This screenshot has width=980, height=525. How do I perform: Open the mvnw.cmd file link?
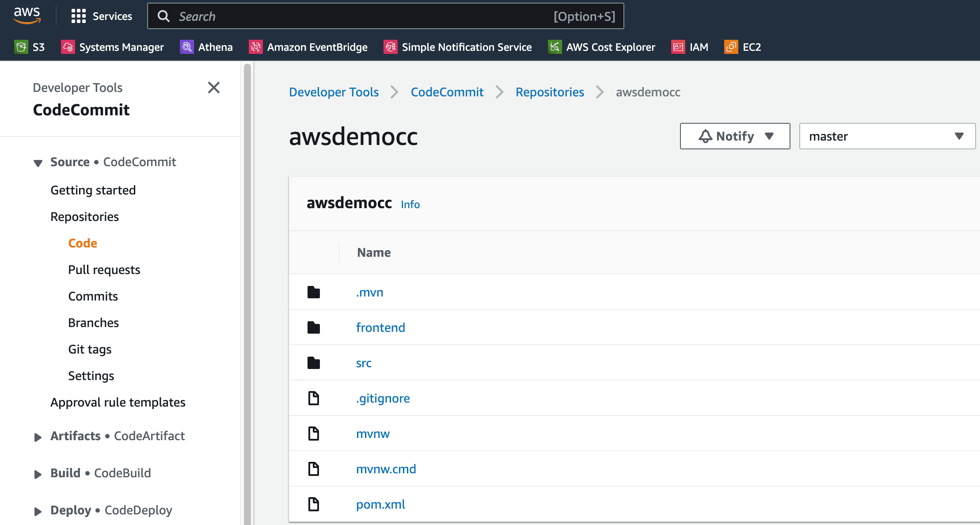click(x=386, y=469)
